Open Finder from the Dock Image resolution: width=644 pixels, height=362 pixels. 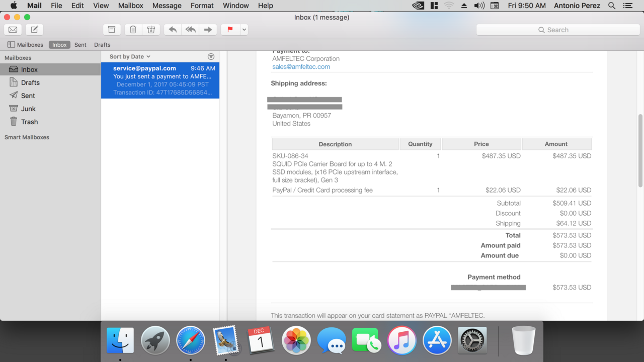pyautogui.click(x=120, y=340)
